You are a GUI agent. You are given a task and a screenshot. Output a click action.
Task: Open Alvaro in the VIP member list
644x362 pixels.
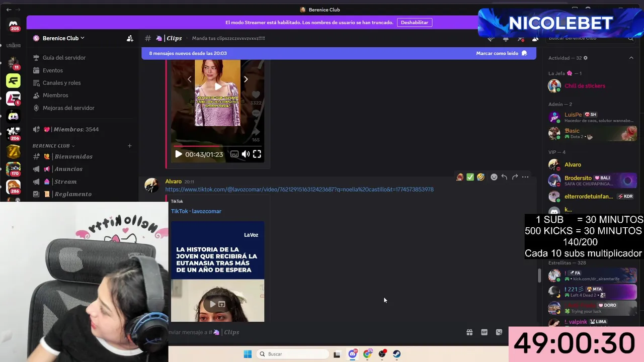592,165
